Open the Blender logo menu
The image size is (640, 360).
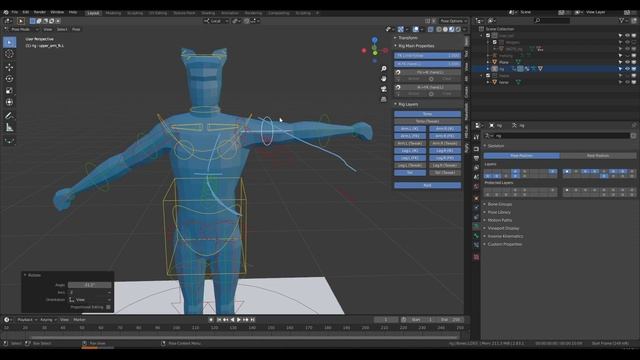[x=6, y=12]
